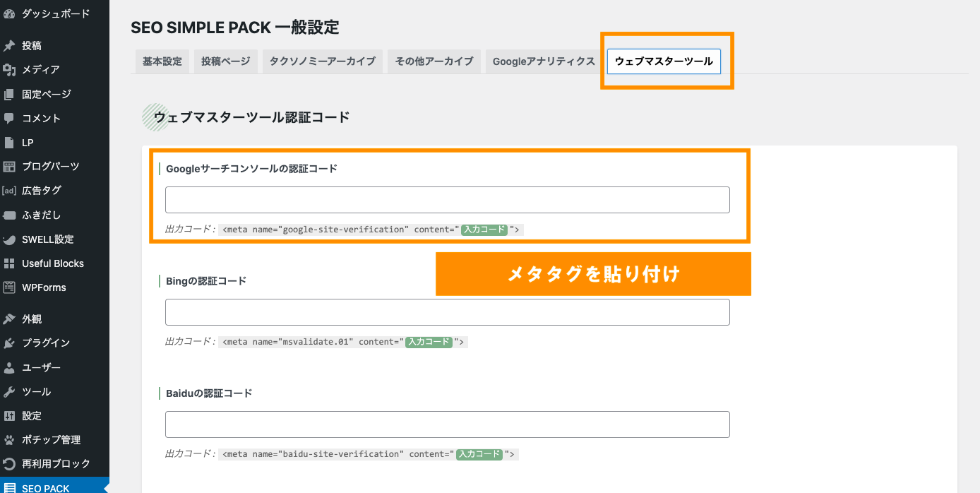Image resolution: width=980 pixels, height=493 pixels.
Task: Switch to the 投稿ページ tab
Action: point(226,61)
